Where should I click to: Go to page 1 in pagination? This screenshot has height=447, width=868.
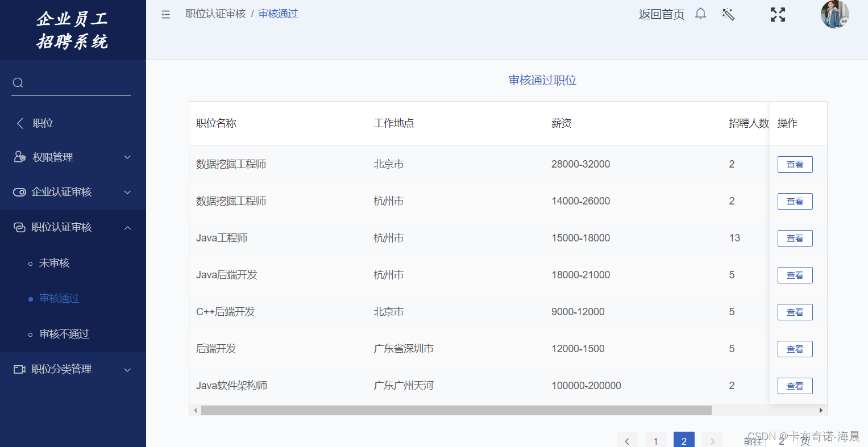(x=655, y=441)
